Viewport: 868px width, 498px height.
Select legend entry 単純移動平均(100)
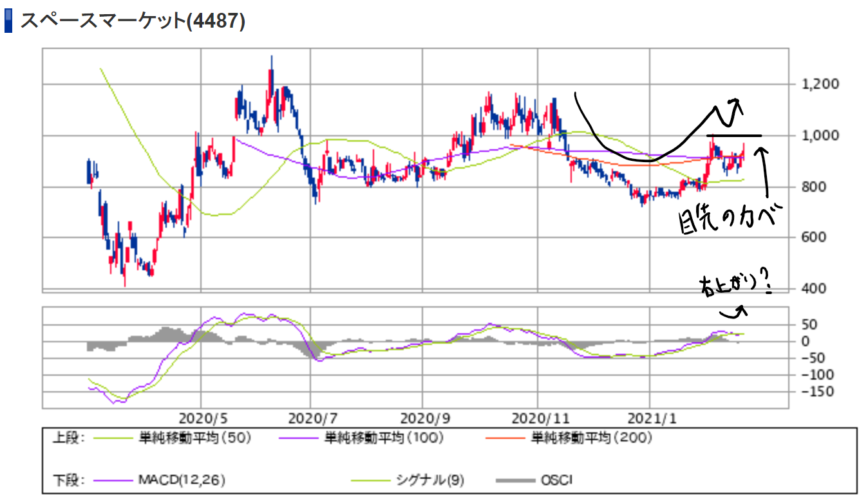tap(384, 438)
